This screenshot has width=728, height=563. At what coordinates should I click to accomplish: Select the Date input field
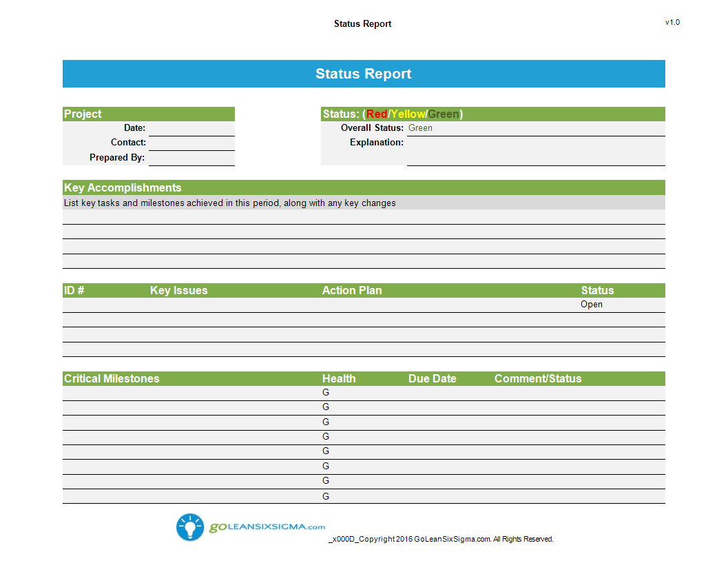pos(191,128)
